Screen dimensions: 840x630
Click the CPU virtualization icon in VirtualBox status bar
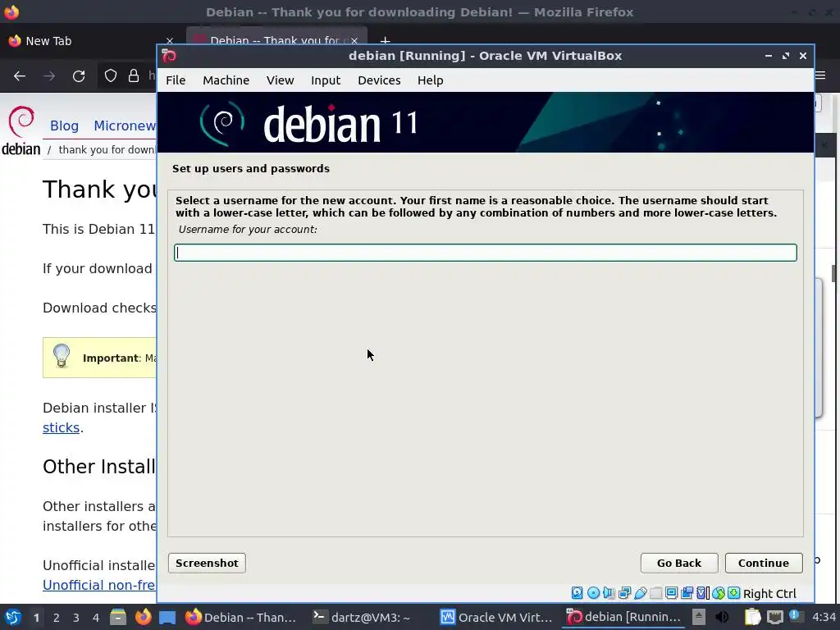tap(702, 593)
